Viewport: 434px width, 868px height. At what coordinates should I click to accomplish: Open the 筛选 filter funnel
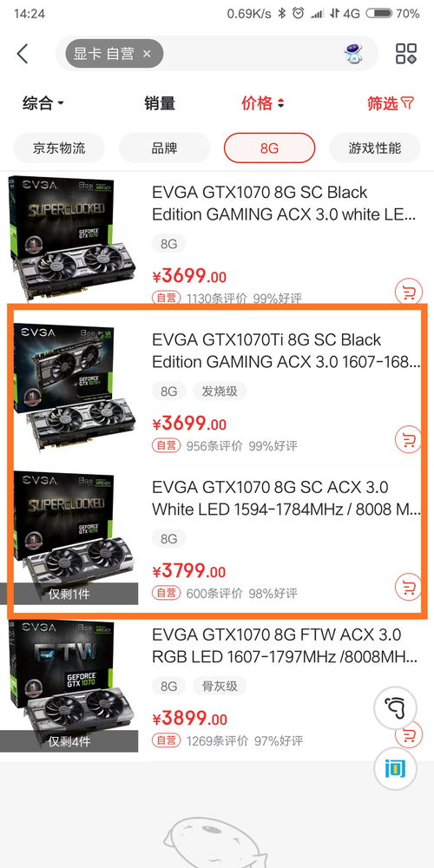(391, 103)
